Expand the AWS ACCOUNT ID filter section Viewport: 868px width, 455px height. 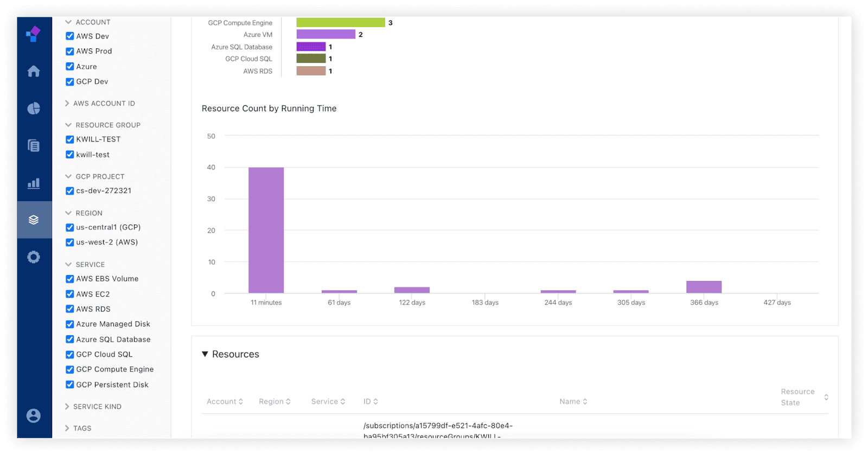[x=104, y=104]
